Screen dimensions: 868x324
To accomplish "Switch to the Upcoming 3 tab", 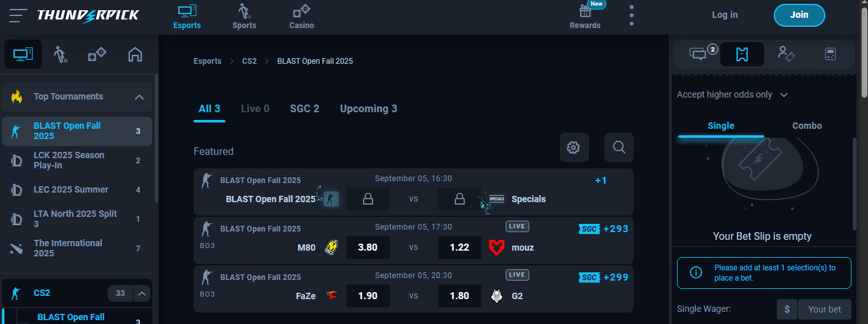I will (368, 108).
